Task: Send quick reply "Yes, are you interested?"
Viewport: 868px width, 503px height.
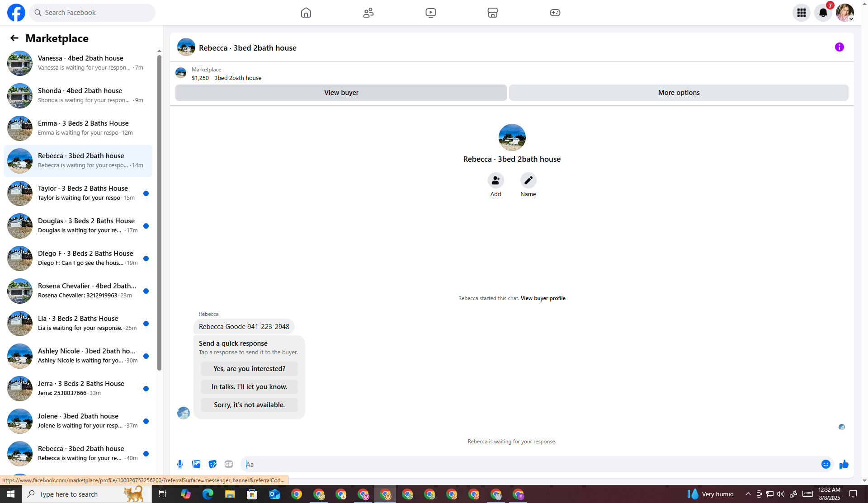Action: pyautogui.click(x=249, y=369)
